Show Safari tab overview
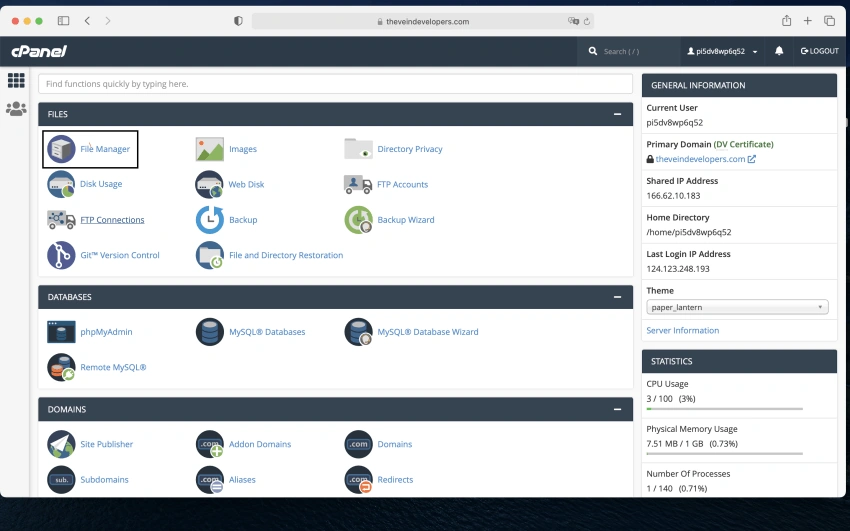This screenshot has height=531, width=850. pos(829,21)
